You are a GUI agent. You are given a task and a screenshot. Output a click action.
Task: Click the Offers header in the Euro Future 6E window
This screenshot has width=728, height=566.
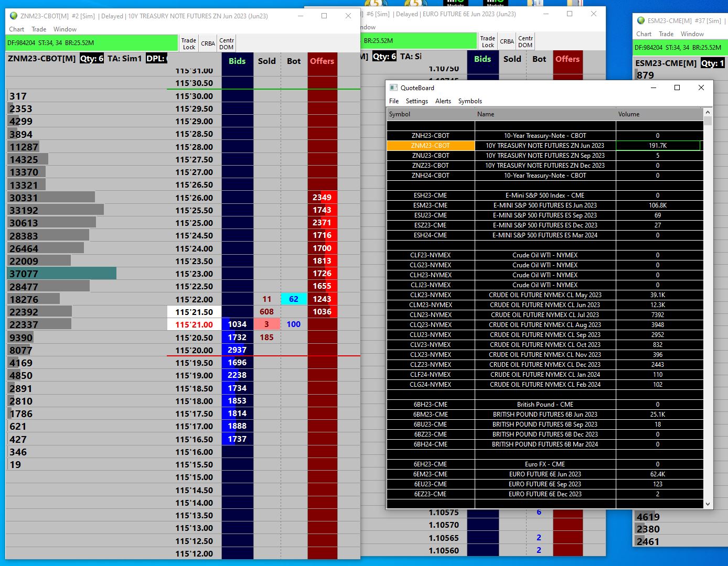[x=568, y=59]
